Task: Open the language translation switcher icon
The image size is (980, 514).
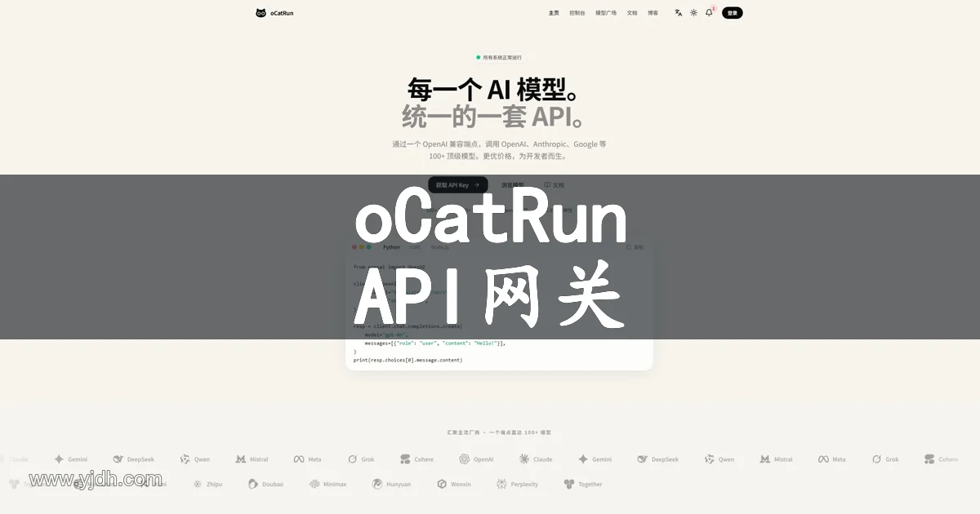Action: pyautogui.click(x=678, y=13)
